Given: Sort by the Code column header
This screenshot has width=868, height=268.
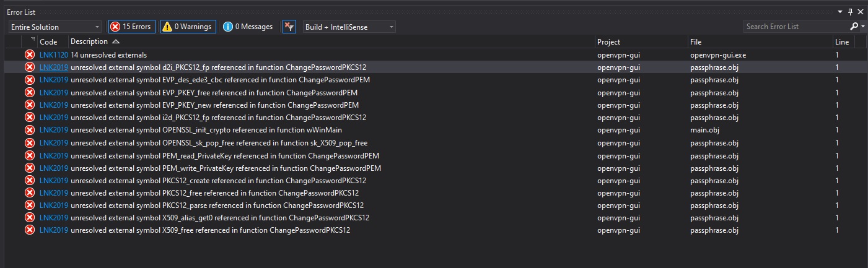Looking at the screenshot, I should [x=48, y=41].
